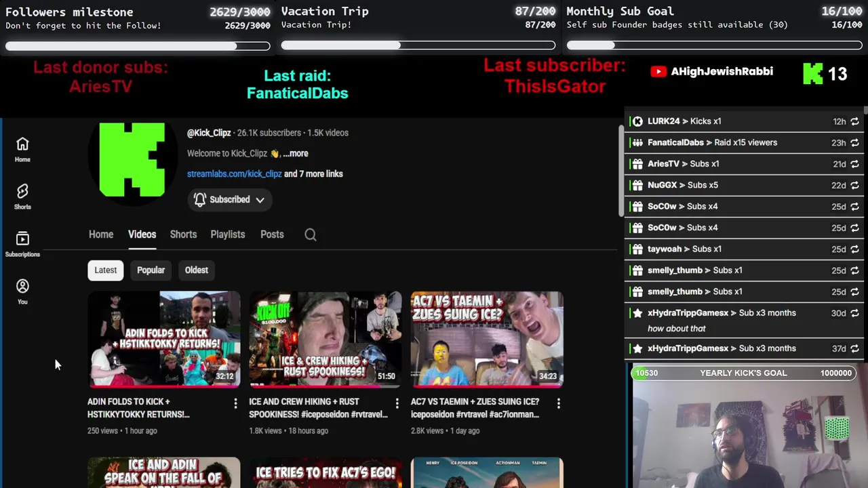Sort videos by Popular
The height and width of the screenshot is (488, 868).
(x=151, y=270)
